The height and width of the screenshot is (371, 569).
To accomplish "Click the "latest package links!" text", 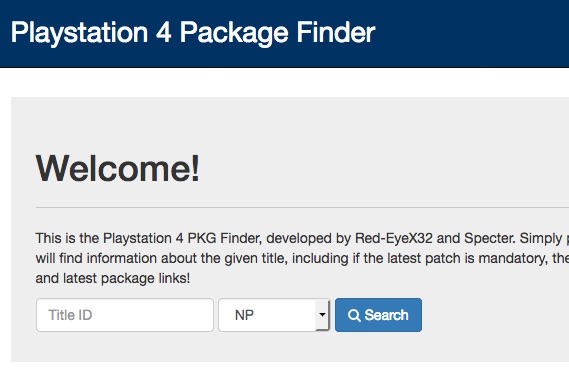I will click(x=126, y=278).
